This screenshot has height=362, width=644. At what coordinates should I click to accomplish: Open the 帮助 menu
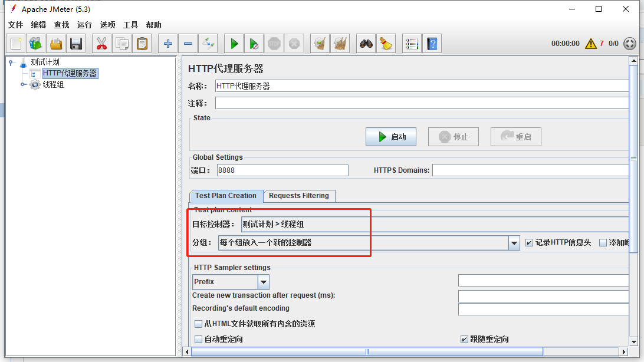pyautogui.click(x=153, y=25)
